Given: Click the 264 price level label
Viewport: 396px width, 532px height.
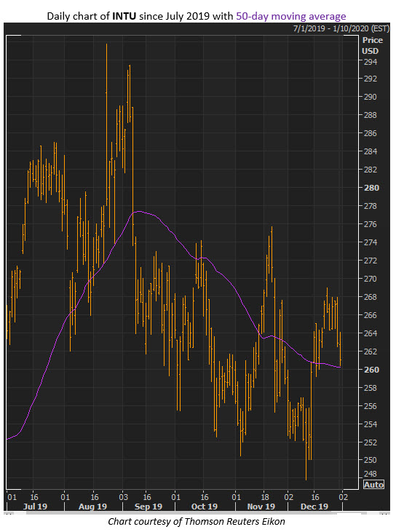Looking at the screenshot, I should coord(371,333).
